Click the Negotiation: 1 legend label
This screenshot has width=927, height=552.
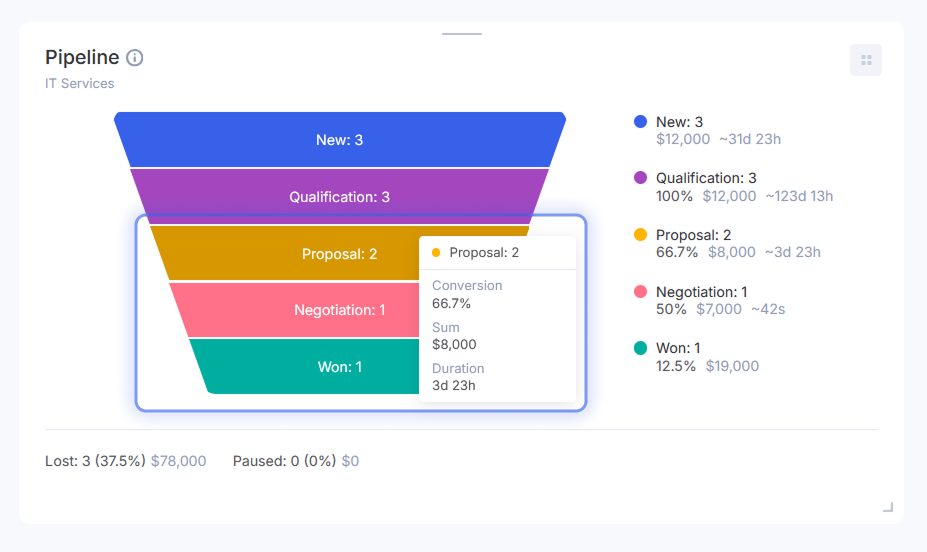click(x=702, y=292)
